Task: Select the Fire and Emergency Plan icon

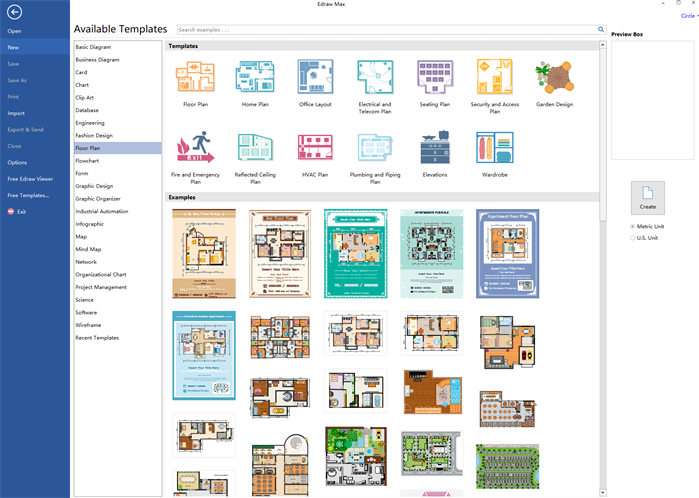Action: 195,147
